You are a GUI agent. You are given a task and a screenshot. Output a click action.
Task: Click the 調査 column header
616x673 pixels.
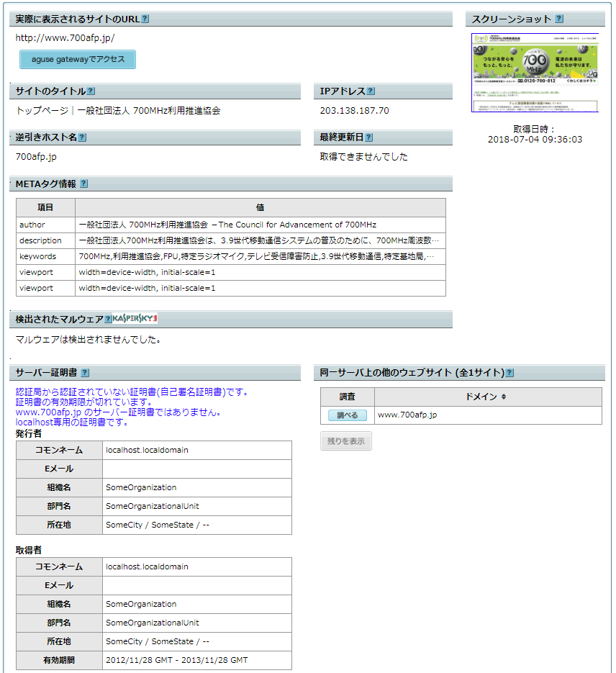348,397
